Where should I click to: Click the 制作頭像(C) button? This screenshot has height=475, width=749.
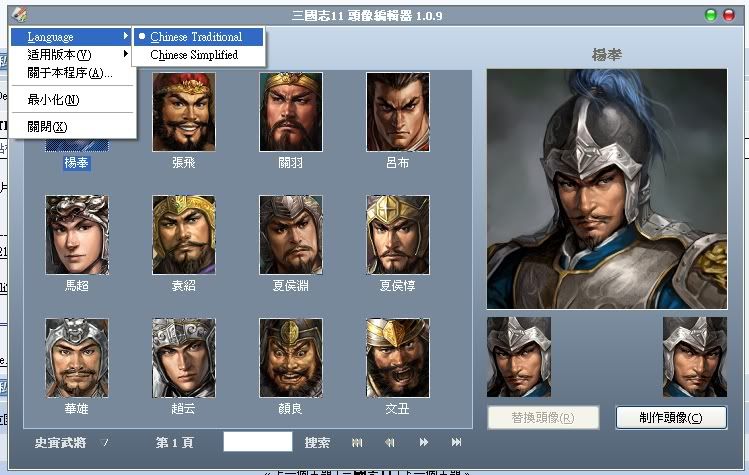pyautogui.click(x=671, y=418)
